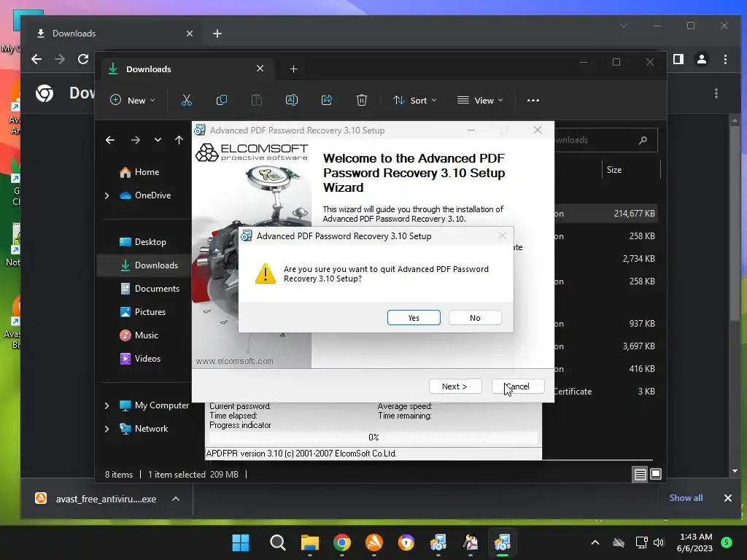Open Chrome three-dot menu
This screenshot has height=560, width=747.
pos(725,59)
